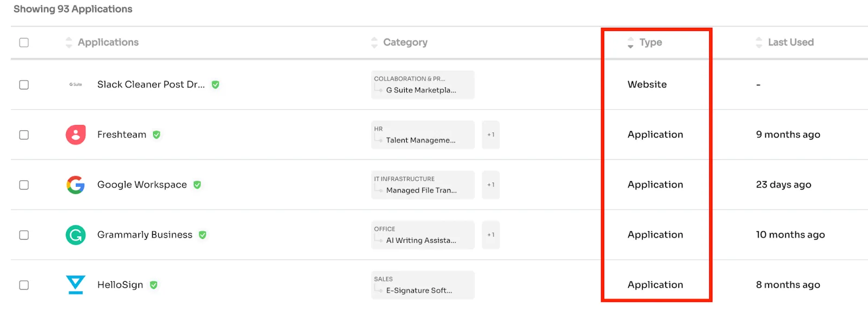Screen dimensions: 868x309
Task: Expand the +1 categories for Grammarly Business
Action: 490,235
